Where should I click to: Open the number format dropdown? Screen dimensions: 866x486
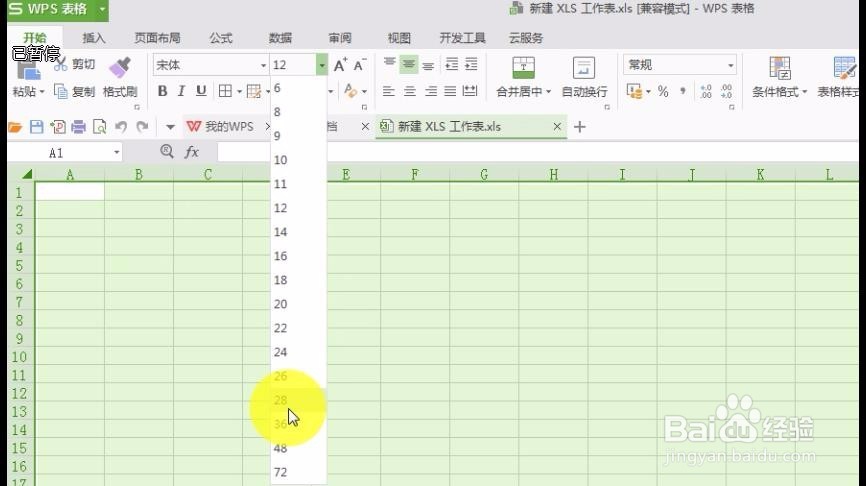click(731, 65)
